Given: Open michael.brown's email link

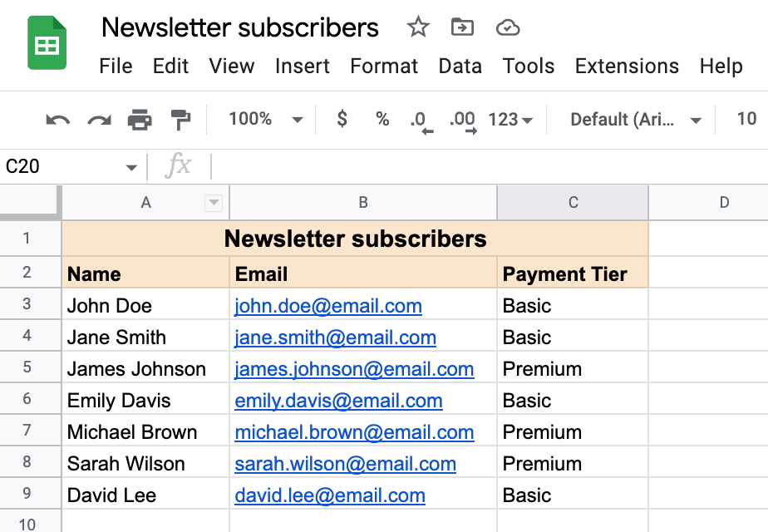Looking at the screenshot, I should click(354, 431).
